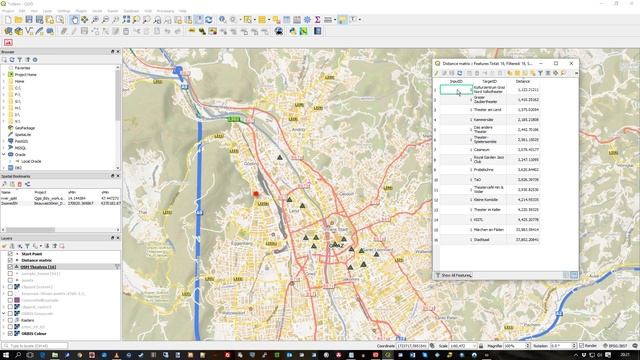640x360 pixels.
Task: Open project using the yellow folder icon
Action: (x=18, y=20)
